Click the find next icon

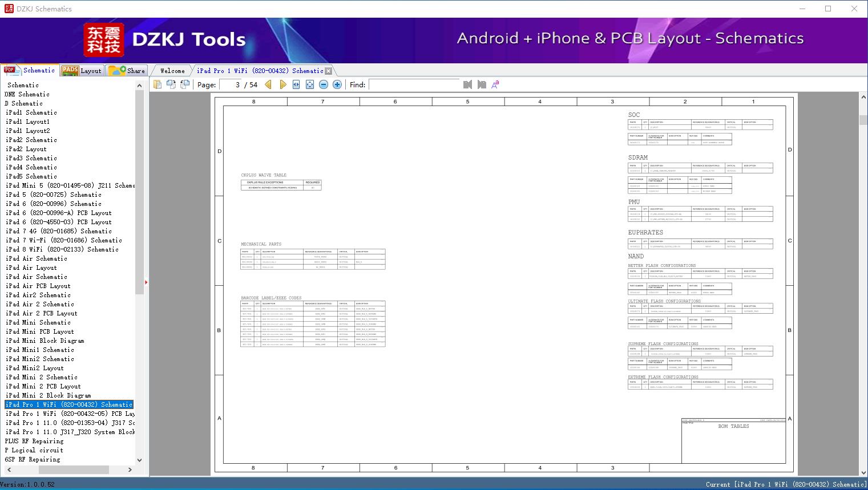[x=482, y=84]
